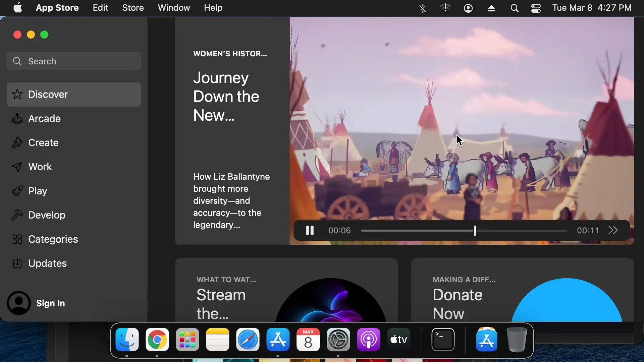
Task: Open the Updates section
Action: (47, 263)
